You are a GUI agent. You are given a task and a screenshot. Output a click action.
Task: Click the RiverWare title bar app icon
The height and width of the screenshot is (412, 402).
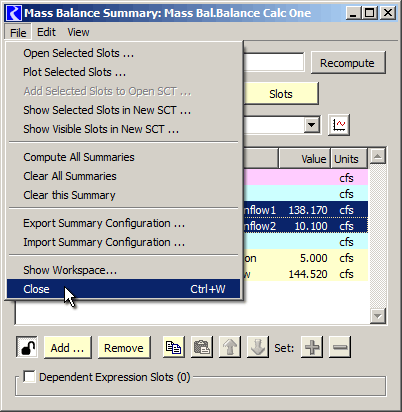(x=14, y=13)
